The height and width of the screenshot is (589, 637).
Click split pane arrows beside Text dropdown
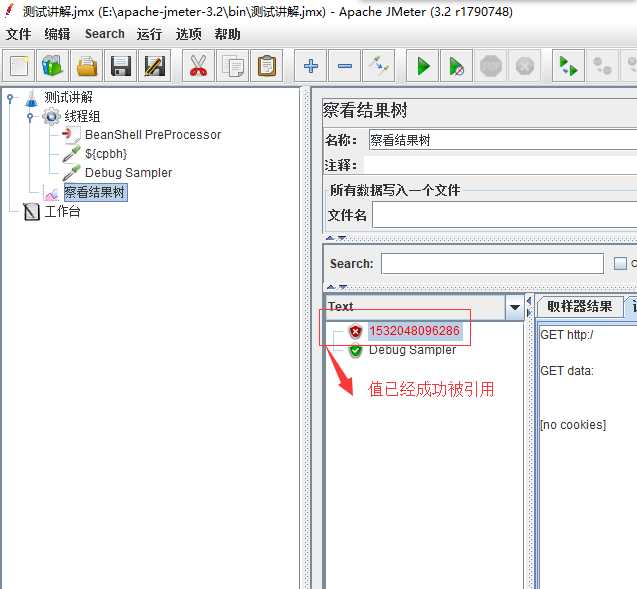[529, 307]
